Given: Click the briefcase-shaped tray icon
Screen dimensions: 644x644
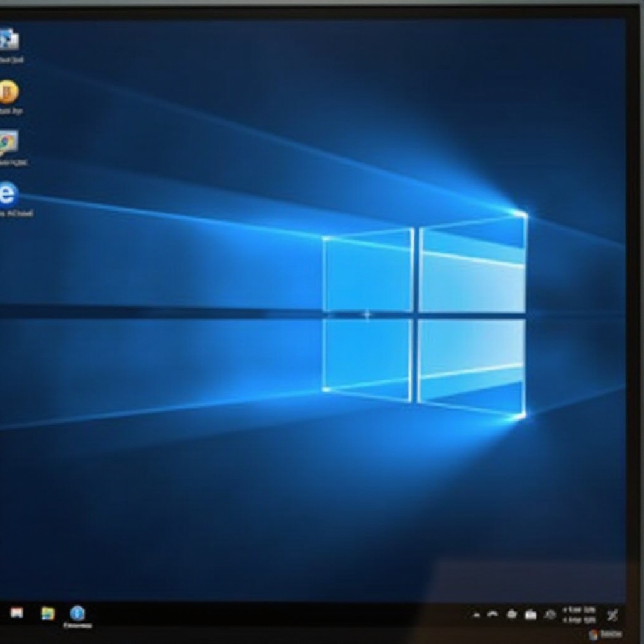Looking at the screenshot, I should pos(531,615).
